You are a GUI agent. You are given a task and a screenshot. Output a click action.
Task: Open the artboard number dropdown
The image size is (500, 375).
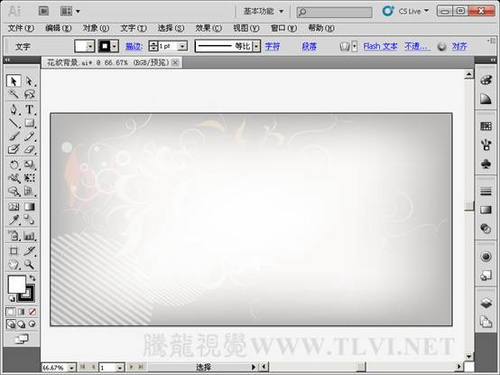click(x=120, y=367)
